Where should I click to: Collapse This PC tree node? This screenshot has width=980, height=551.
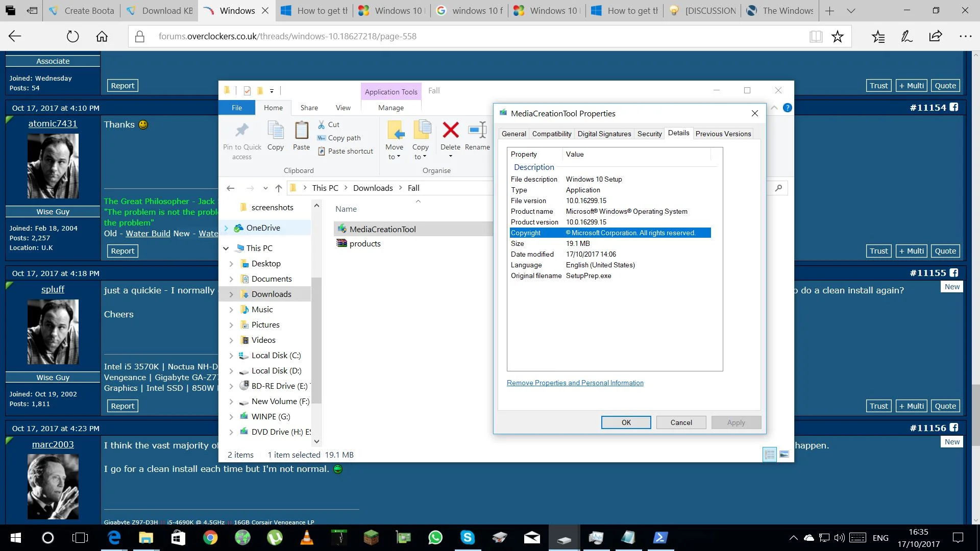(226, 248)
